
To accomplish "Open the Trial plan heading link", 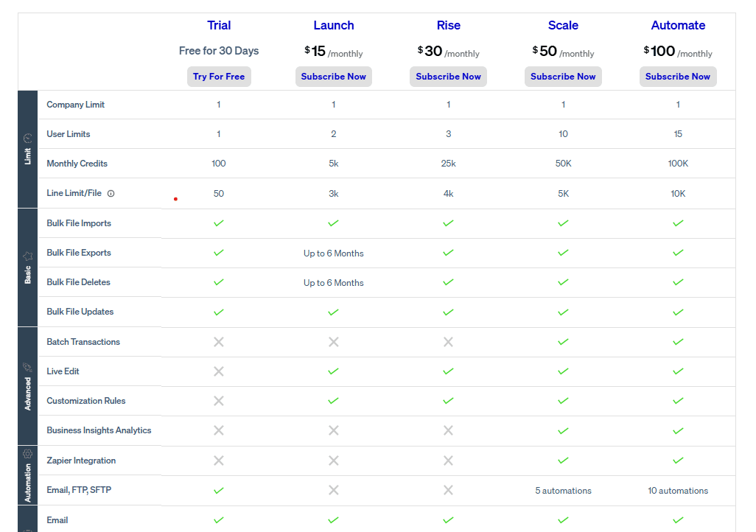I will [219, 25].
